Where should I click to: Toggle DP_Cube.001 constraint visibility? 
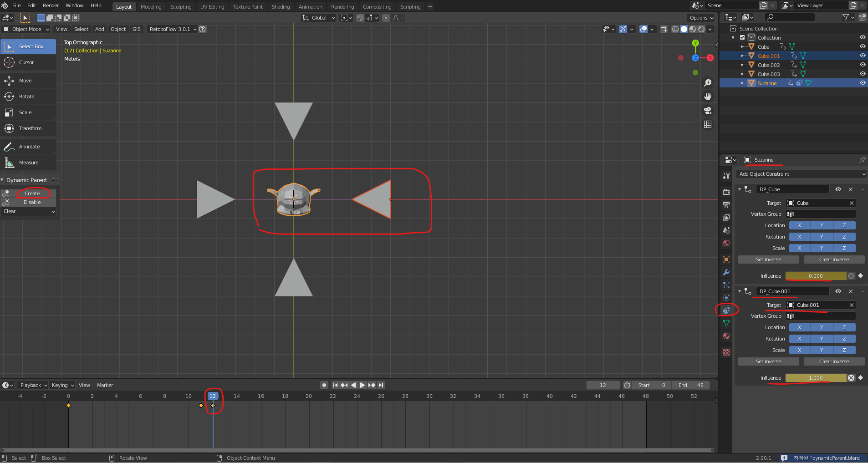coord(838,291)
